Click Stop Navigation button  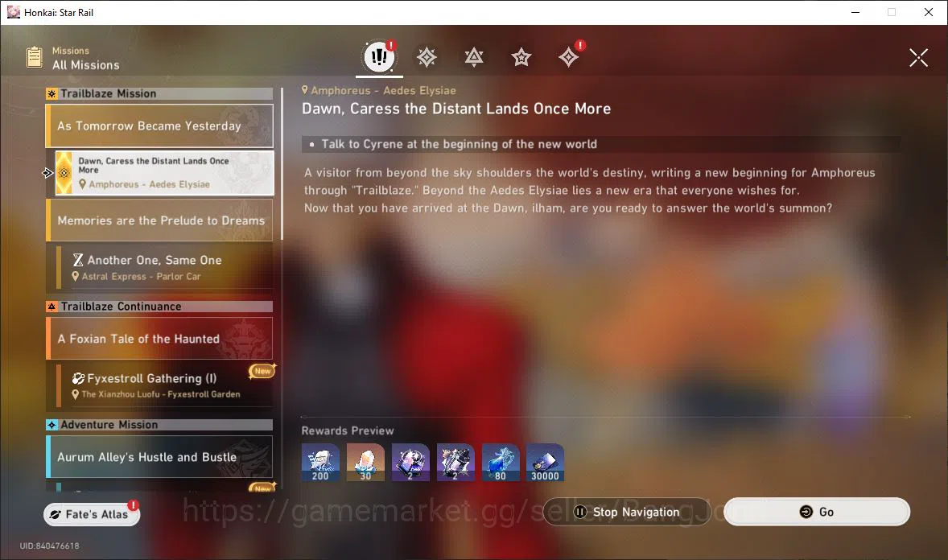coord(627,512)
